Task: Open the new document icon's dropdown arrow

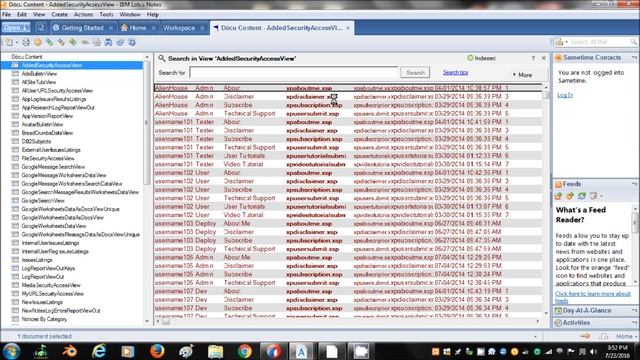Action: pyautogui.click(x=17, y=42)
